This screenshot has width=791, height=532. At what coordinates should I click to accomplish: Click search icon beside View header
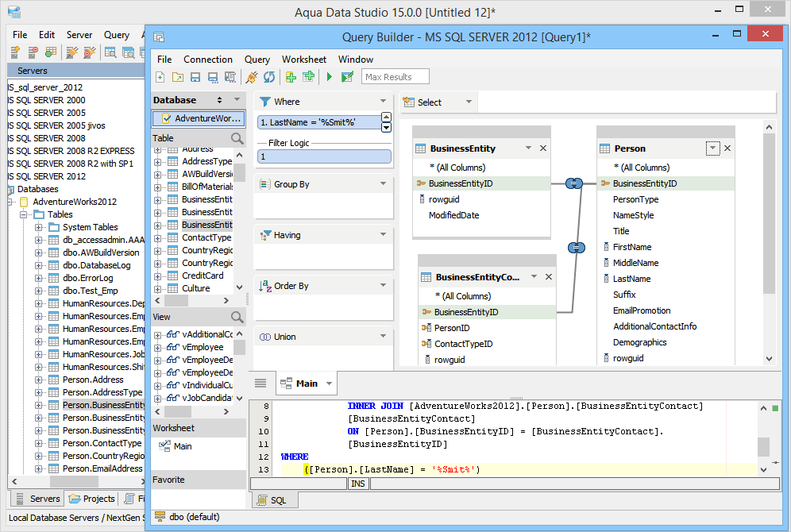tap(237, 317)
